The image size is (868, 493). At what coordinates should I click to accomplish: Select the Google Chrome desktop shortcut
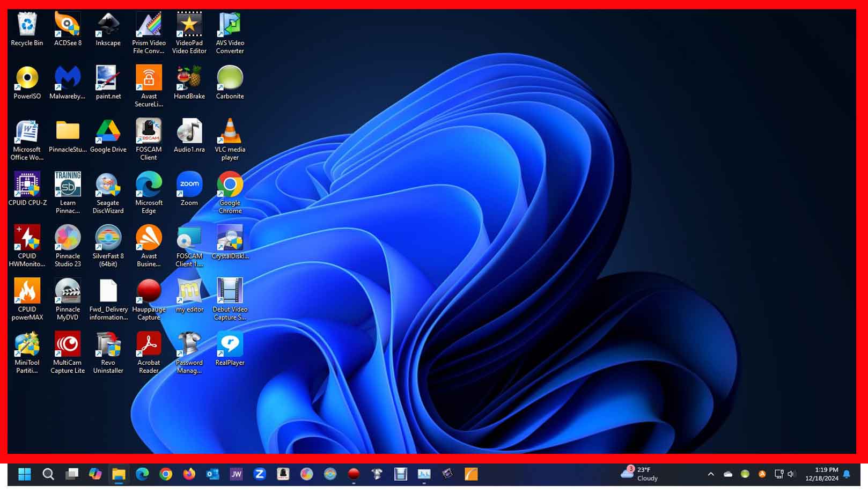(x=230, y=193)
